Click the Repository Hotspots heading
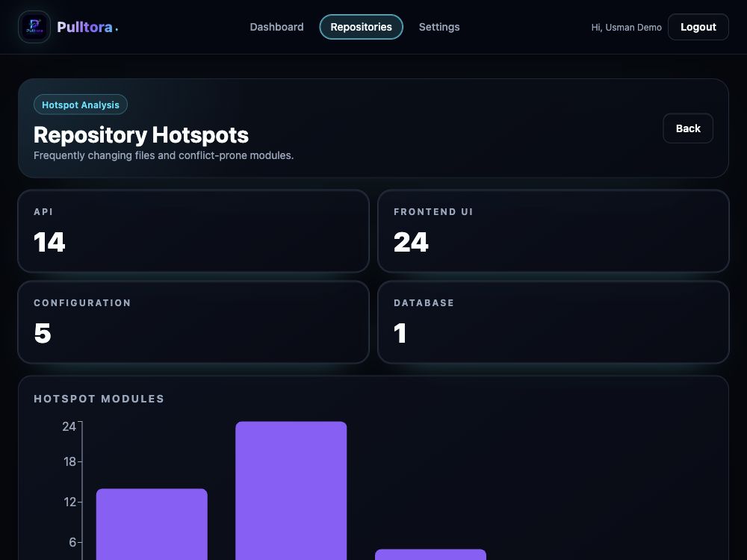This screenshot has width=747, height=560. (x=141, y=135)
